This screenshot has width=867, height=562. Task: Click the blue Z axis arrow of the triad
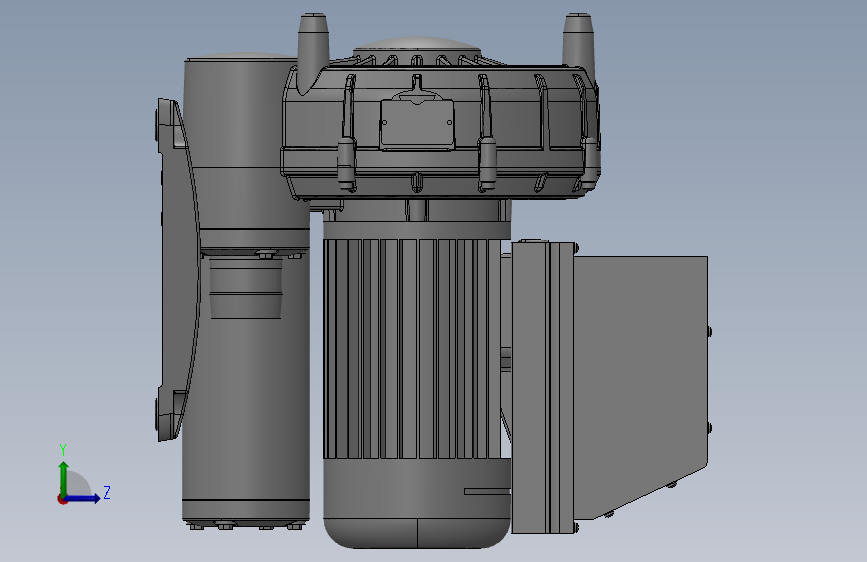pyautogui.click(x=83, y=498)
